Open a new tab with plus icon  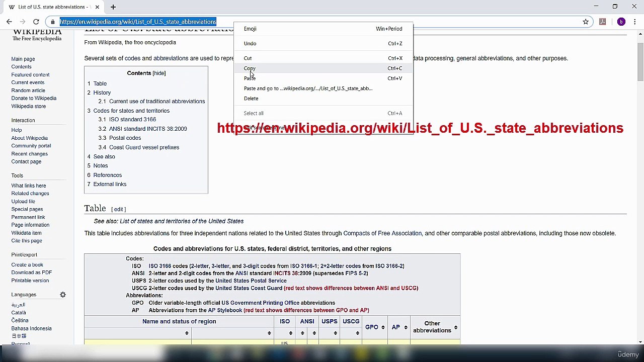pos(113,7)
